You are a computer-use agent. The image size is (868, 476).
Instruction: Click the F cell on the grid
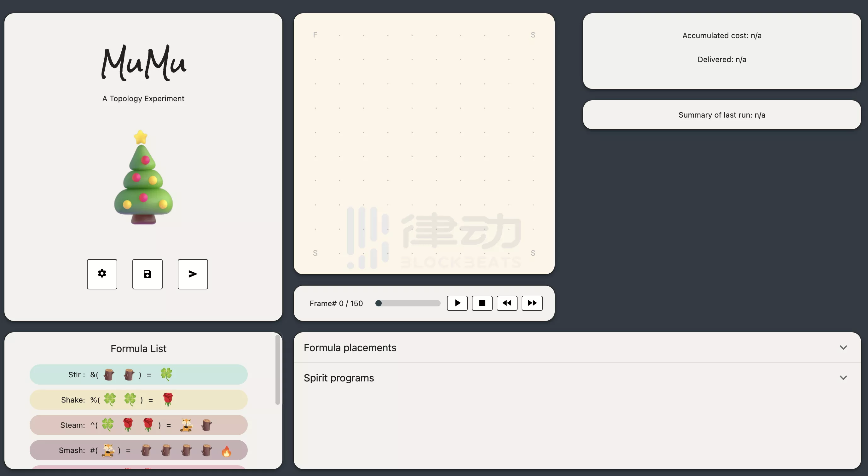pyautogui.click(x=315, y=35)
